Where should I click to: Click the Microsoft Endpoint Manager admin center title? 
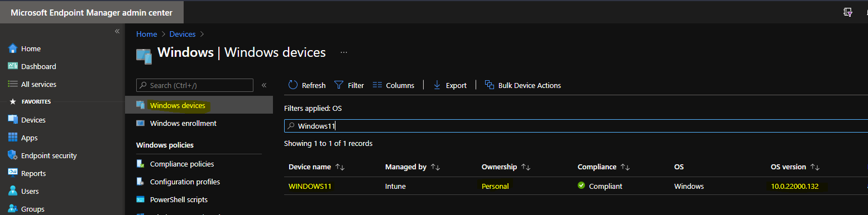point(92,12)
